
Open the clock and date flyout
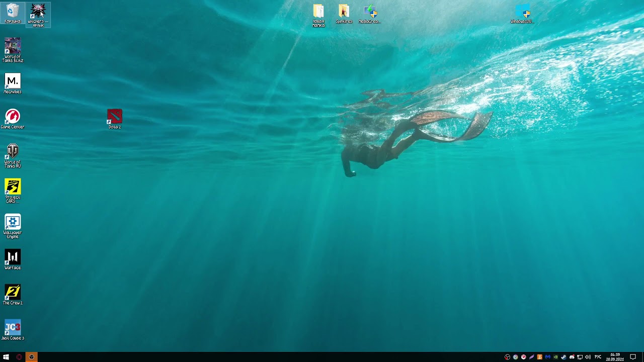(x=615, y=357)
